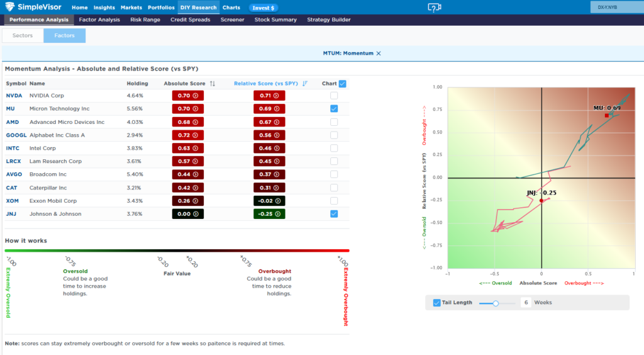Open the Insights menu
This screenshot has height=355, width=644.
(x=104, y=8)
